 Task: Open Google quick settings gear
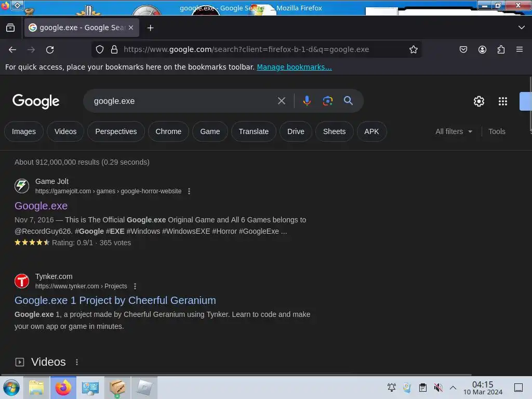pyautogui.click(x=478, y=101)
